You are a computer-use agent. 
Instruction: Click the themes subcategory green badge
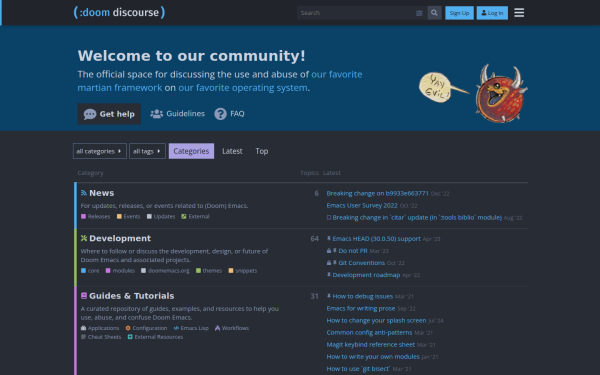click(x=198, y=271)
